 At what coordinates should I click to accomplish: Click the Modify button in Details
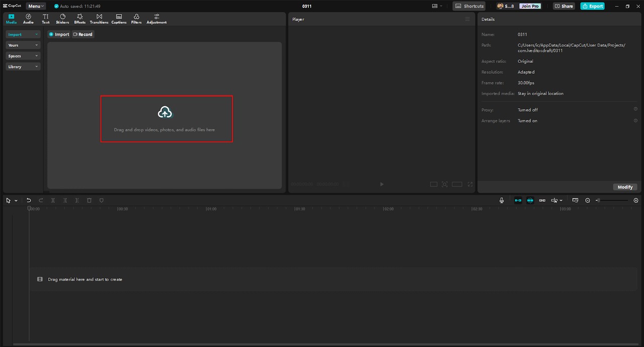[x=625, y=187]
